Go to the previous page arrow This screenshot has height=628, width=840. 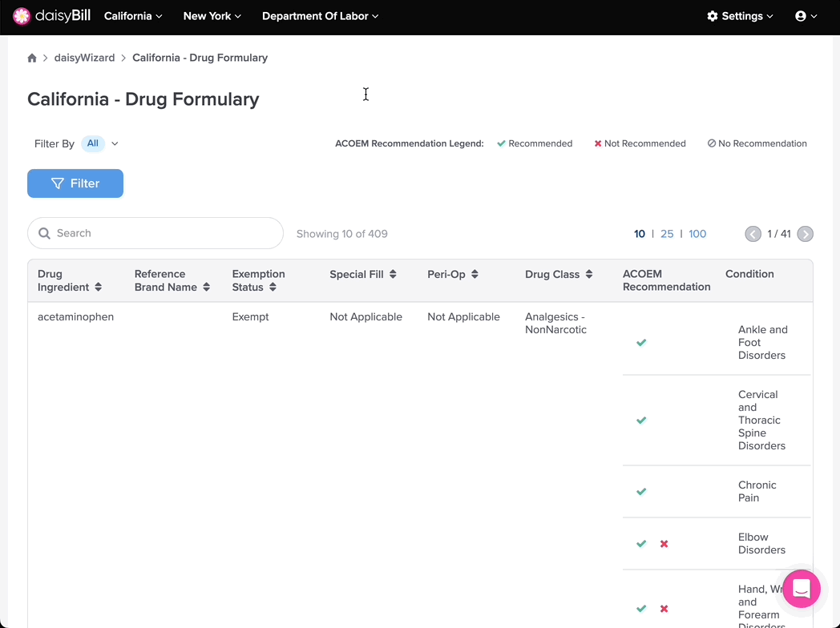coord(753,234)
